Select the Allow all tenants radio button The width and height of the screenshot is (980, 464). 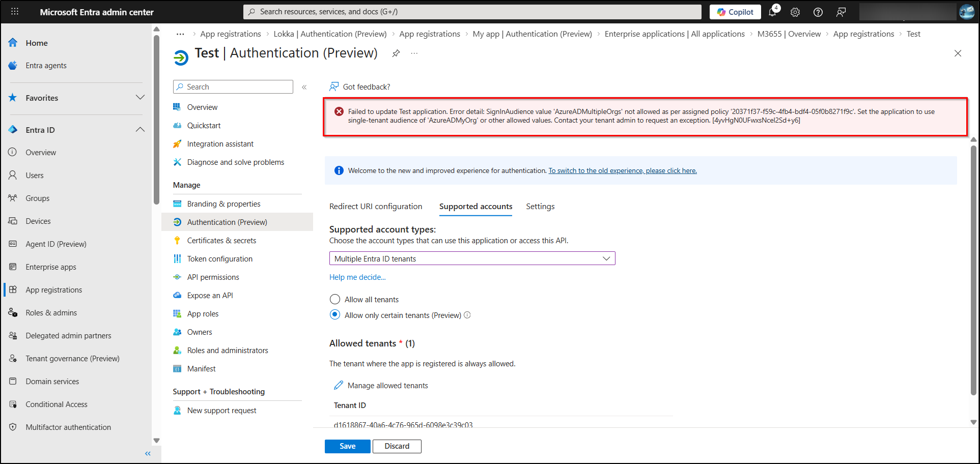[x=335, y=300]
